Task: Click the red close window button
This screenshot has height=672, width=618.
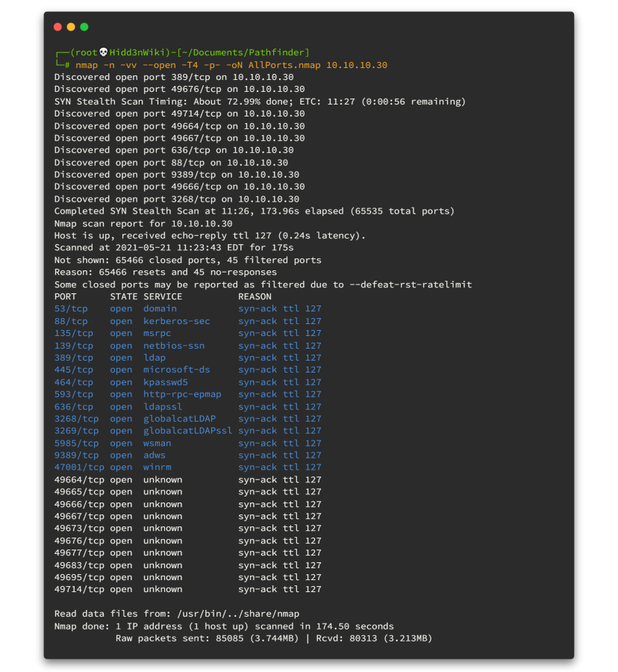Action: click(x=58, y=27)
